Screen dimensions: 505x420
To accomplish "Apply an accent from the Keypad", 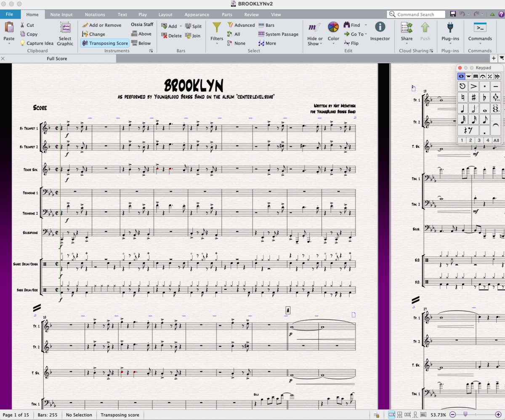I will pyautogui.click(x=473, y=86).
